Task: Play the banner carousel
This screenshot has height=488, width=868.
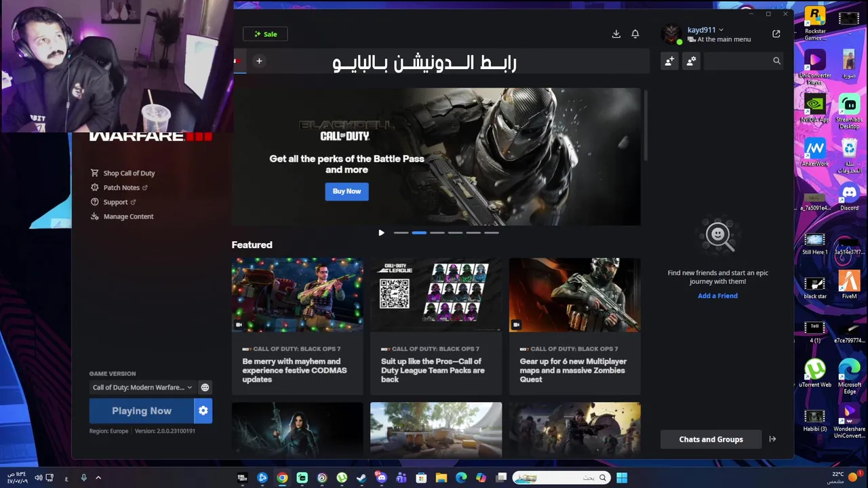Action: [381, 232]
